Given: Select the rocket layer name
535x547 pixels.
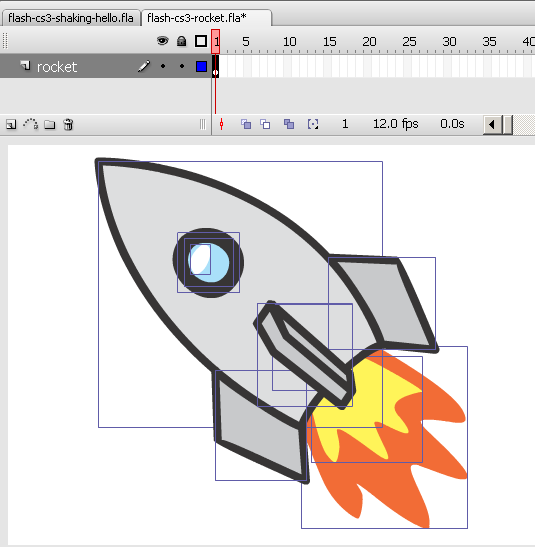Looking at the screenshot, I should pos(57,67).
